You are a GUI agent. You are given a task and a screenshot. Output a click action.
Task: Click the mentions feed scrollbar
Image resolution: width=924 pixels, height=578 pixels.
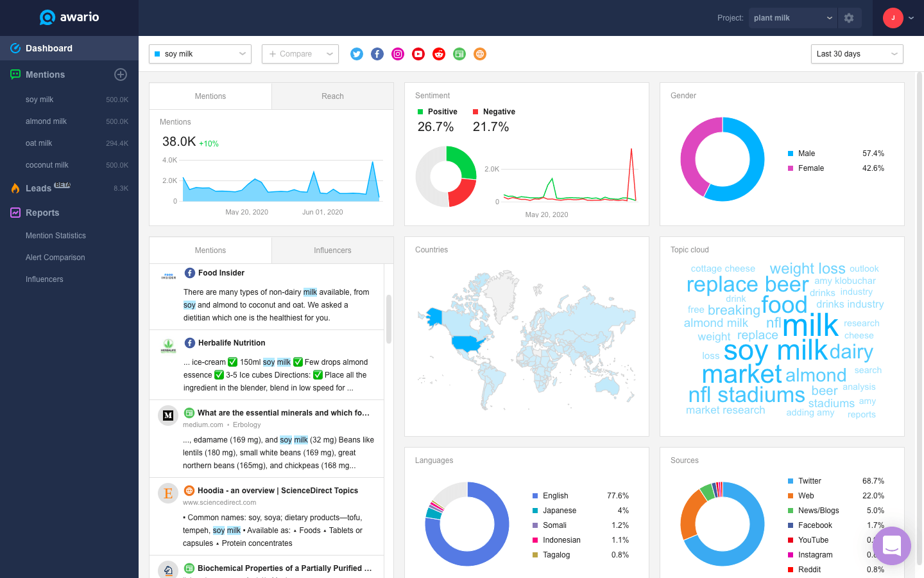(x=389, y=319)
